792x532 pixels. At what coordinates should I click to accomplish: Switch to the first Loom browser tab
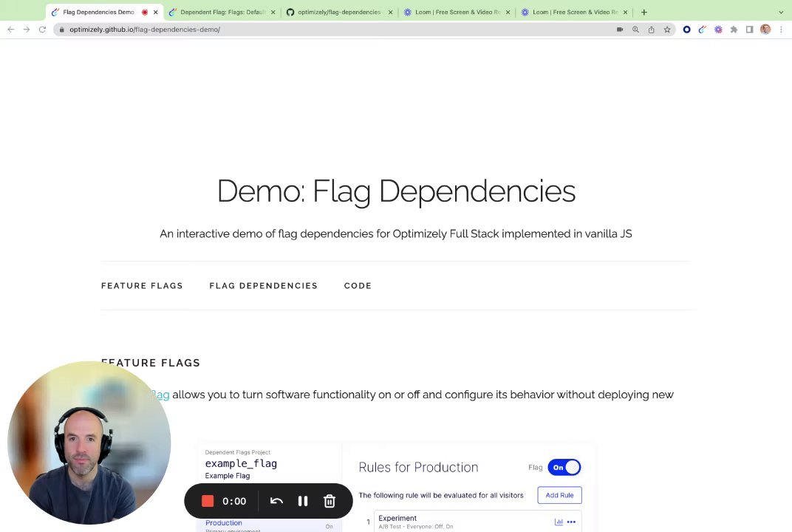[x=457, y=12]
